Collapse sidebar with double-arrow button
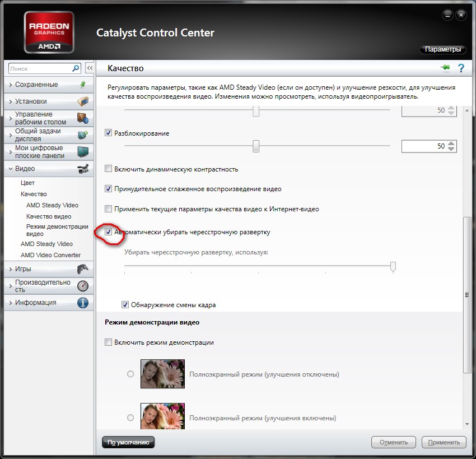476x459 pixels. [x=90, y=68]
